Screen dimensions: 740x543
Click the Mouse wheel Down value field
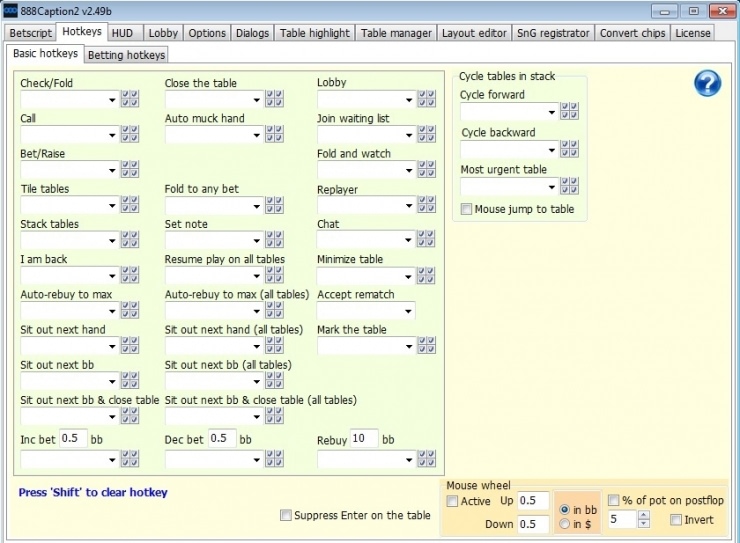(x=533, y=524)
